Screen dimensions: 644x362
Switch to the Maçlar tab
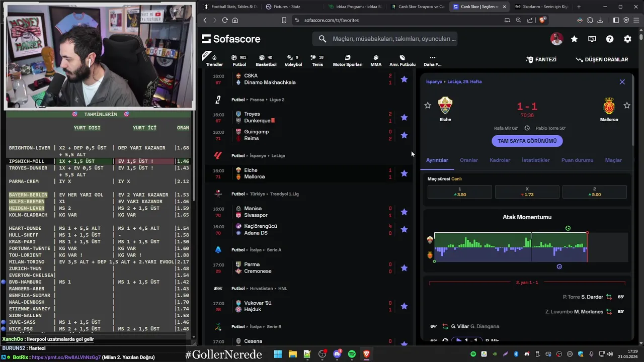(x=613, y=160)
